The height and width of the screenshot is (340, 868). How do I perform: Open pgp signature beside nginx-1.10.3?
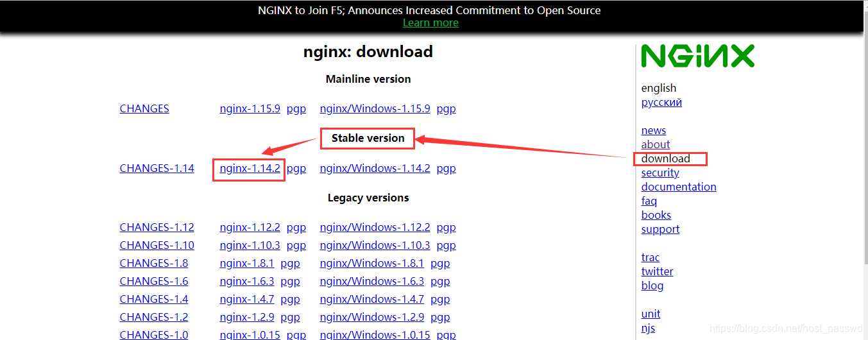[296, 246]
